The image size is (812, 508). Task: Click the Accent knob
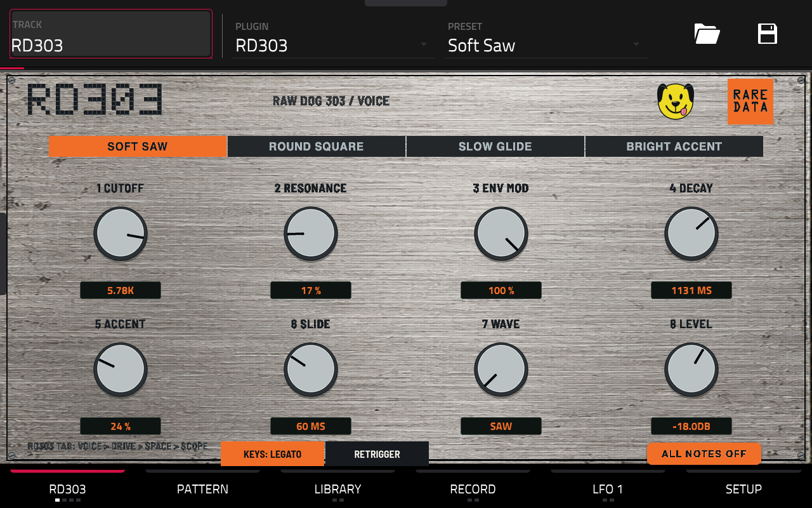pos(121,370)
